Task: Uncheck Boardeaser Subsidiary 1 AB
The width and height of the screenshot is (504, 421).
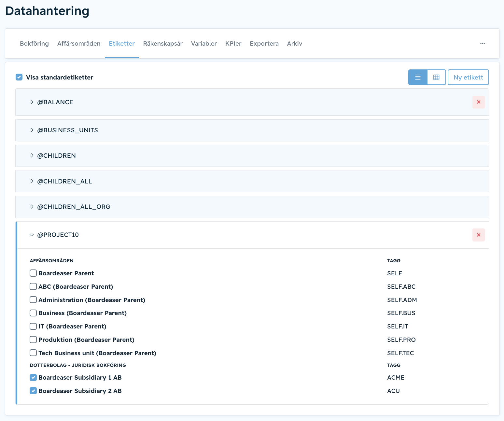Action: [33, 377]
